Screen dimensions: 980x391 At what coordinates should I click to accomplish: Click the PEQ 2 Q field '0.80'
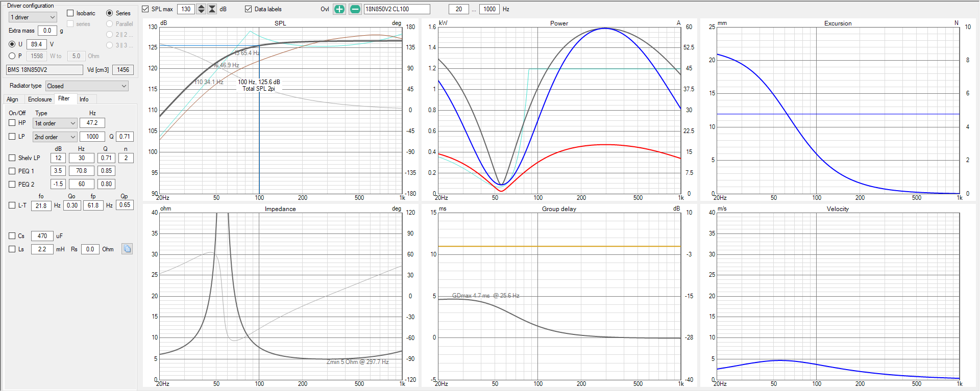pos(106,184)
